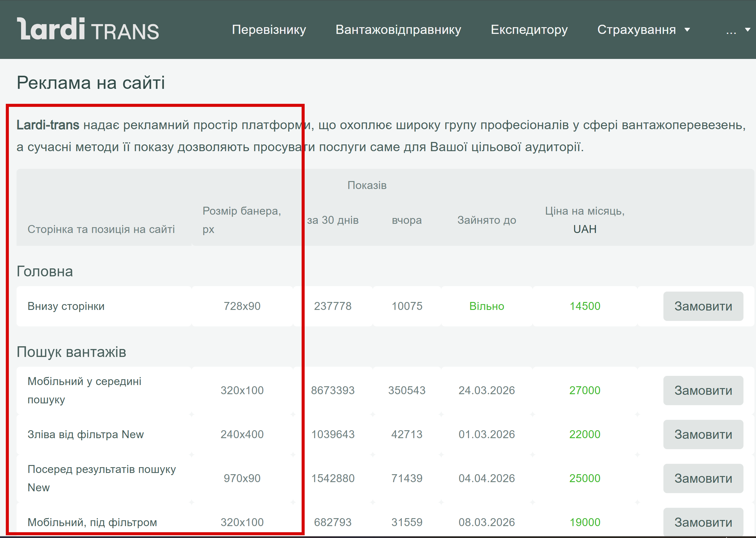Image resolution: width=756 pixels, height=538 pixels.
Task: Order the Посеред результатів пошуку New banner
Action: (703, 478)
